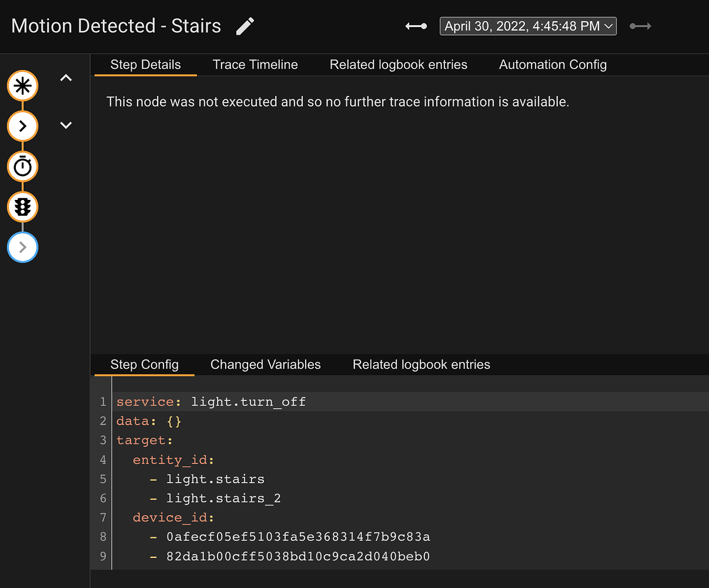Select the Step Details tab
Viewport: 709px width, 588px height.
[145, 65]
